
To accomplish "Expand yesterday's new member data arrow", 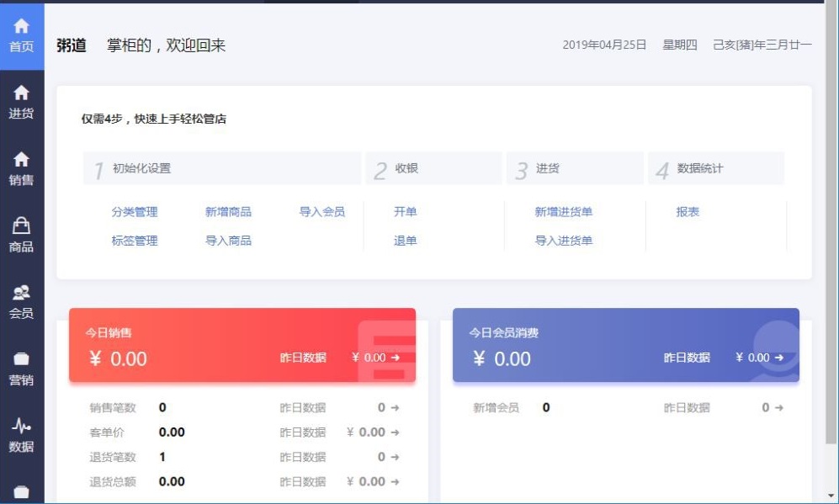I will coord(778,408).
